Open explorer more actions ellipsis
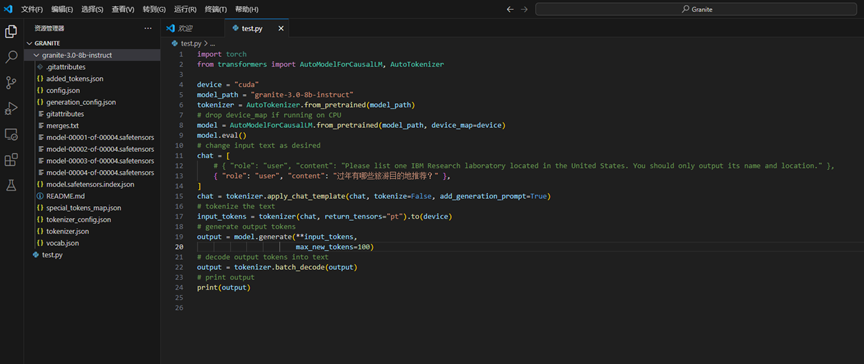 148,28
